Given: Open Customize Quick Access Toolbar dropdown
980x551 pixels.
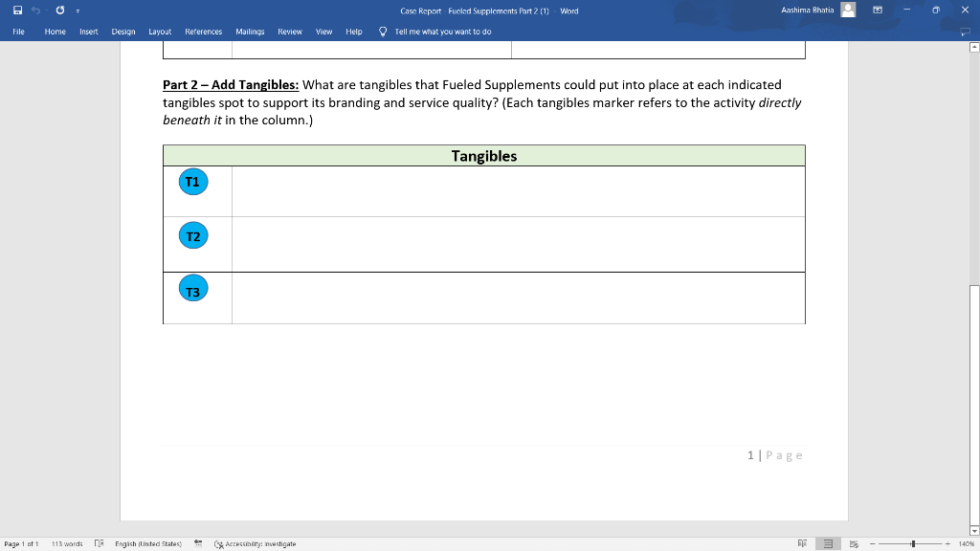Looking at the screenshot, I should (78, 11).
